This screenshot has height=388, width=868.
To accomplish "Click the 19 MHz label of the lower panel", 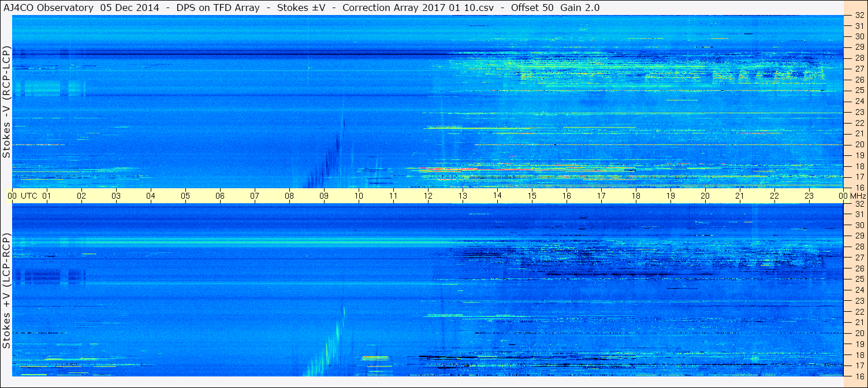I will click(859, 344).
